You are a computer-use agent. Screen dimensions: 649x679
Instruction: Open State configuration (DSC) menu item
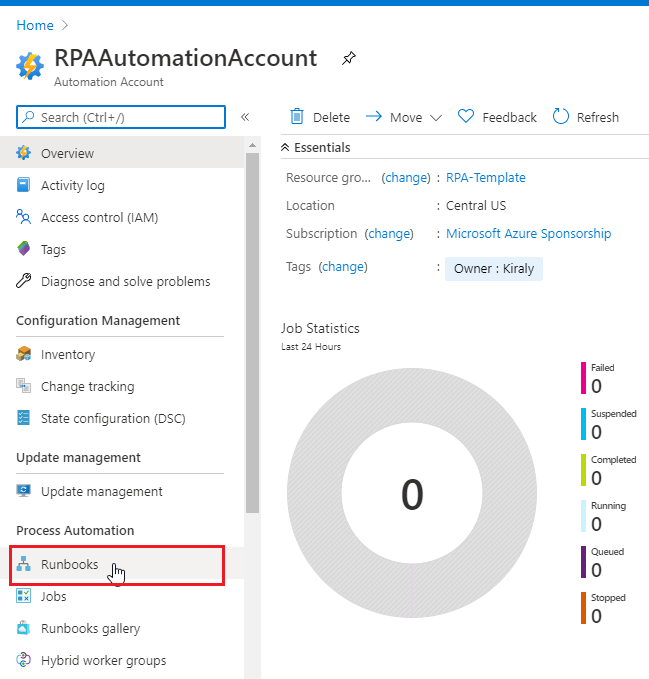(x=113, y=419)
